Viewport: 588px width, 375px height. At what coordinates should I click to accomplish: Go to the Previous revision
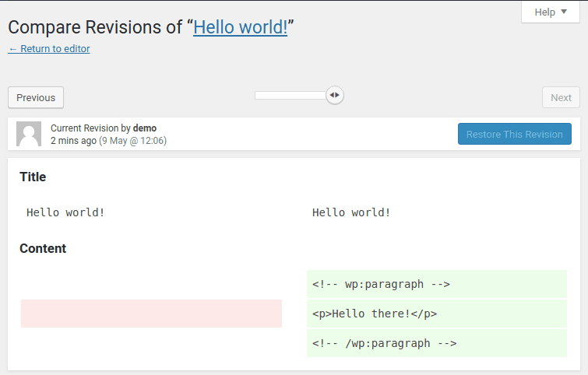(x=36, y=97)
